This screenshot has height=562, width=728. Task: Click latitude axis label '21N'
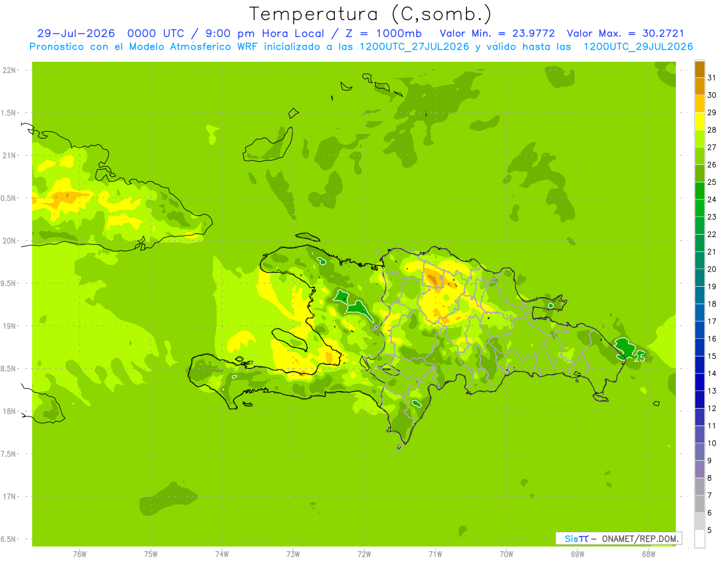click(x=10, y=155)
